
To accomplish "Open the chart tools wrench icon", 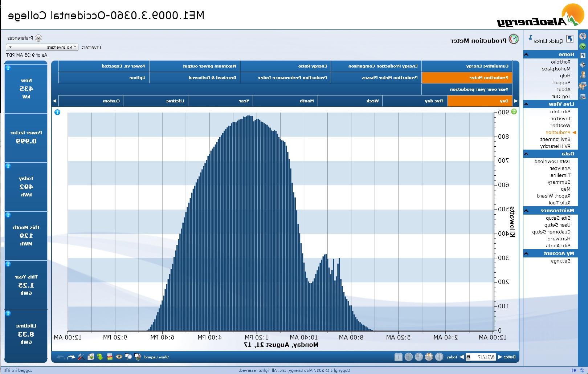I will (81, 357).
